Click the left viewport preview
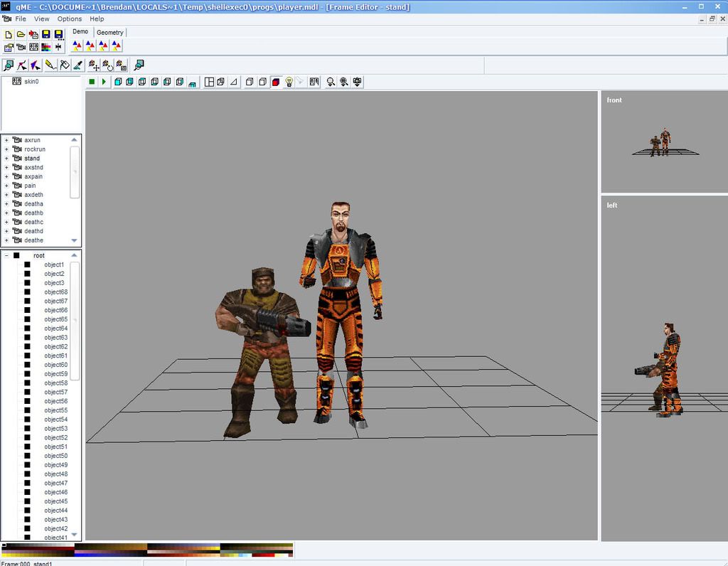The width and height of the screenshot is (728, 566). (665, 368)
